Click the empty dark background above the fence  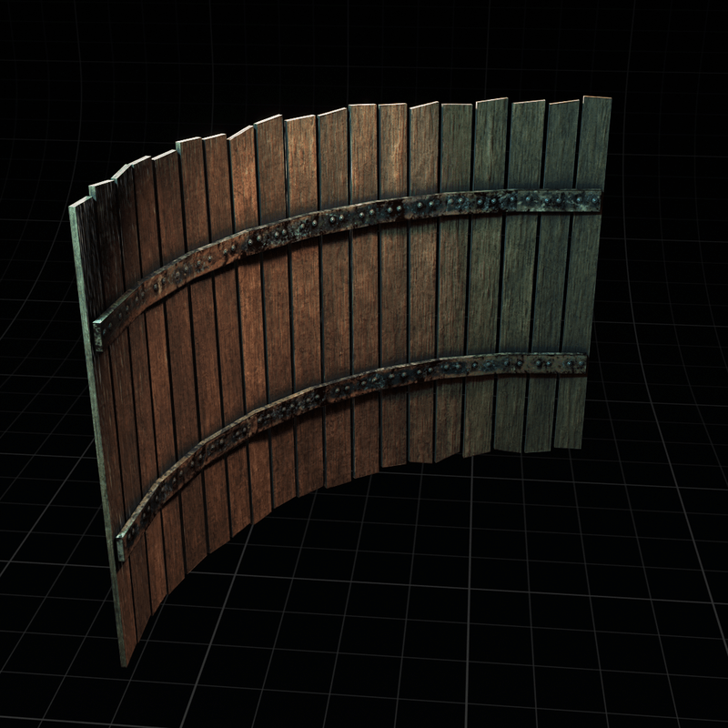(364, 45)
